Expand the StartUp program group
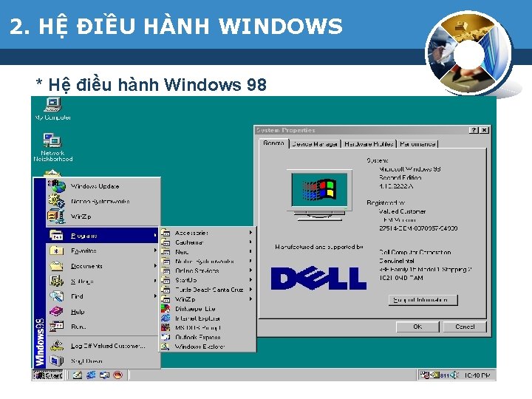 coord(208,280)
